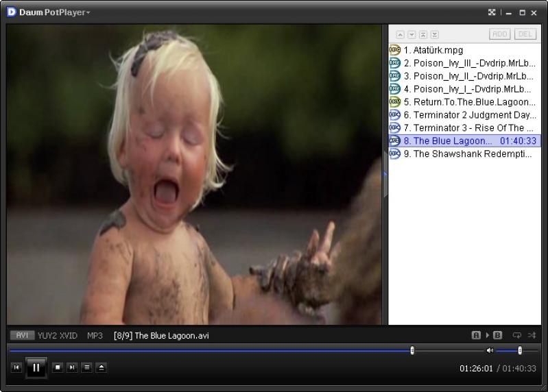The height and width of the screenshot is (392, 548).
Task: Select playlist entry 7. Terminator 3
Action: tap(465, 127)
